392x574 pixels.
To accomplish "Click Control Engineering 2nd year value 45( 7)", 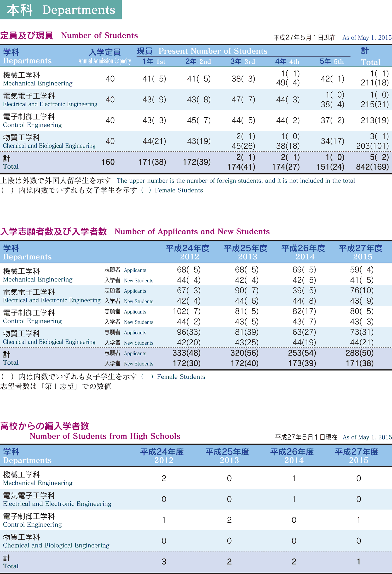I will click(199, 120).
